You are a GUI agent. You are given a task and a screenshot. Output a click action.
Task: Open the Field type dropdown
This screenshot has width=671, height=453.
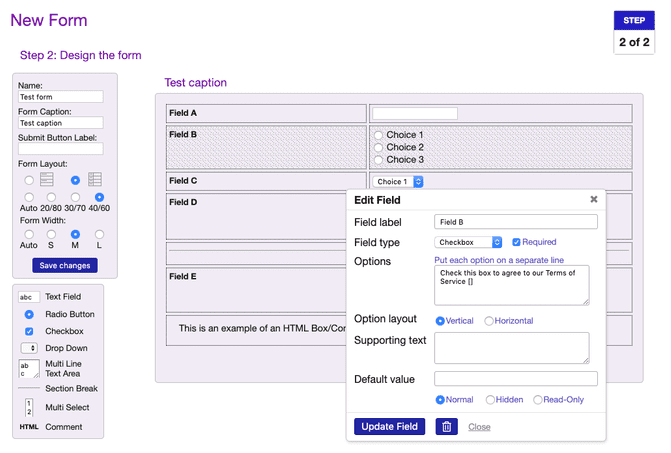468,242
